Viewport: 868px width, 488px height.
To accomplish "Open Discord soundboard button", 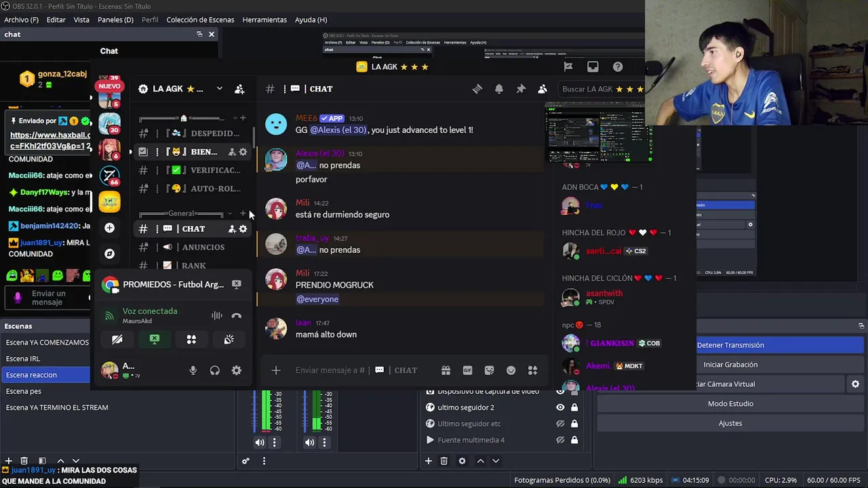I will point(229,340).
